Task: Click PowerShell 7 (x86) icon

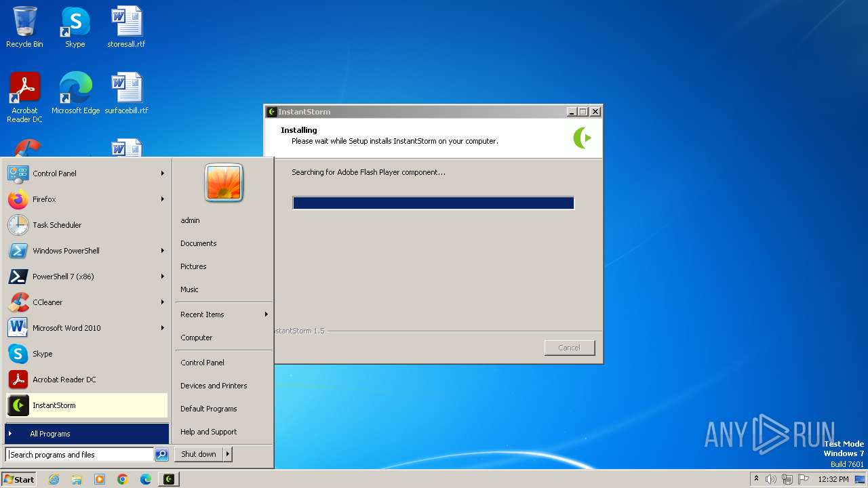Action: [x=18, y=277]
